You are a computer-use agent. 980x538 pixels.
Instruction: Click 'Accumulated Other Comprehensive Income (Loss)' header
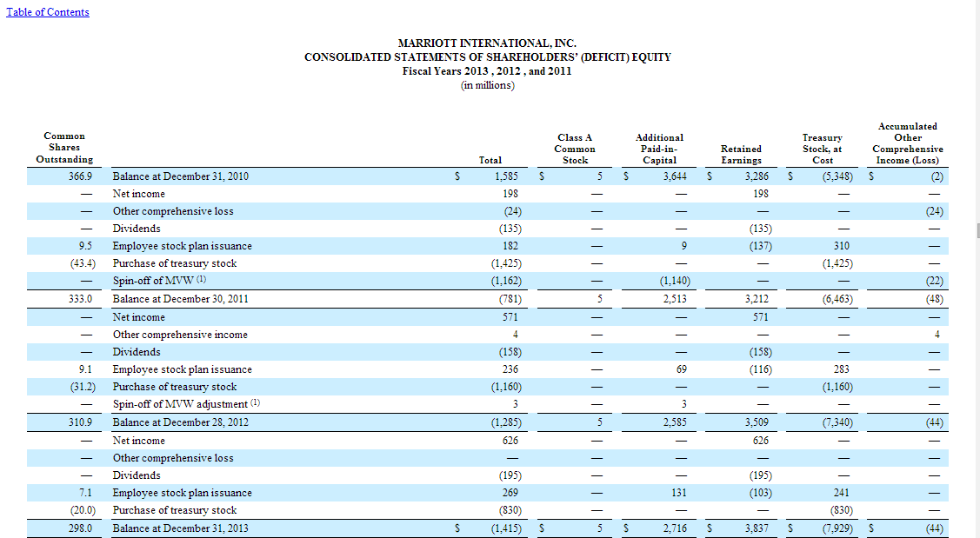pyautogui.click(x=908, y=143)
